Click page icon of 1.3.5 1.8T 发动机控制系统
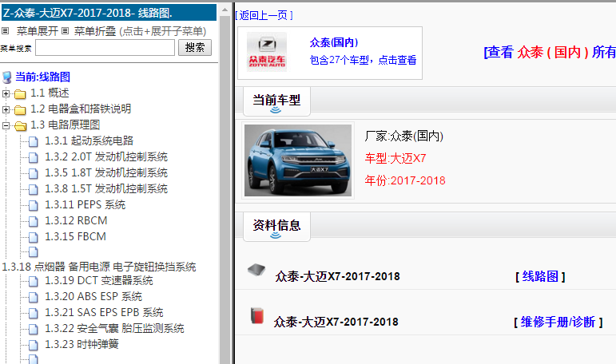Image resolution: width=616 pixels, height=364 pixels. [x=34, y=173]
